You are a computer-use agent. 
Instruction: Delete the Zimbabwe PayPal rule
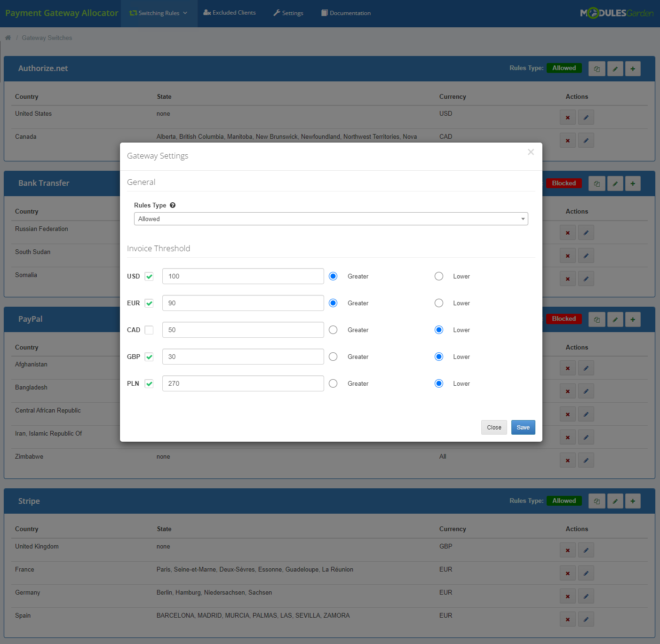point(567,460)
